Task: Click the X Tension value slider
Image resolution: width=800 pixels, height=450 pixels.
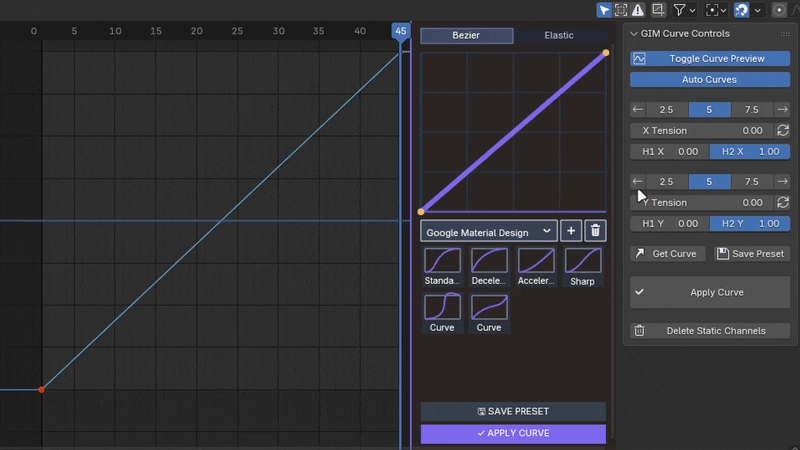Action: (x=702, y=131)
